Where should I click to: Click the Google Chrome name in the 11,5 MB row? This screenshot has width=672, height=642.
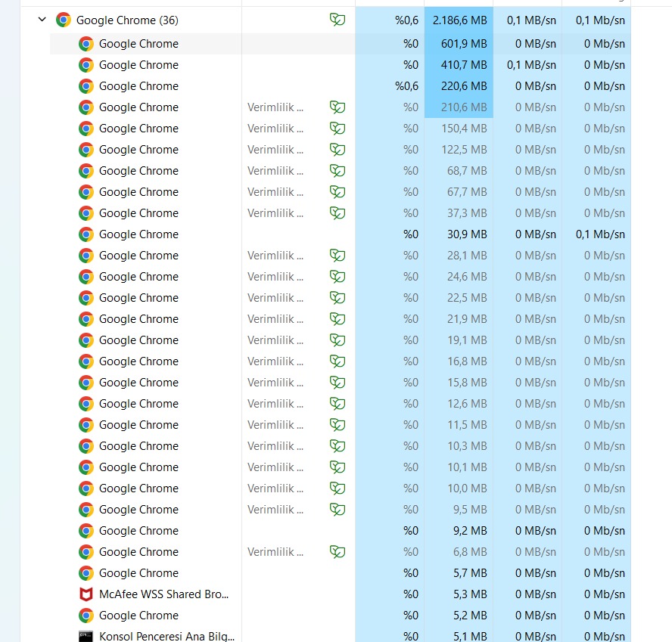pyautogui.click(x=138, y=425)
